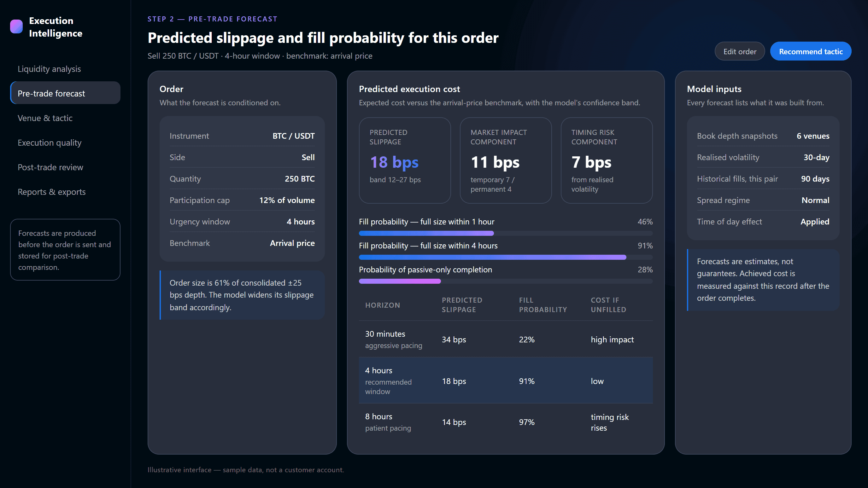
Task: Click the 46% fill probability value
Action: coord(645,222)
